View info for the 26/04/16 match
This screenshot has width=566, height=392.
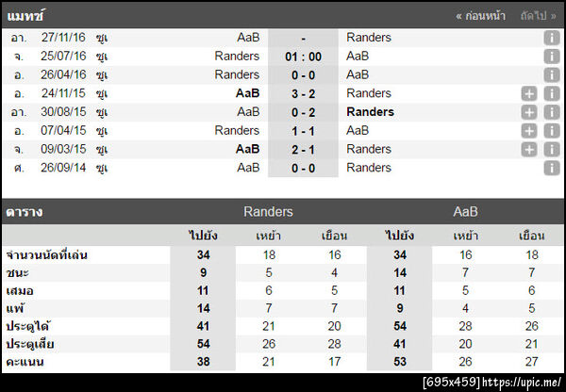pos(552,74)
